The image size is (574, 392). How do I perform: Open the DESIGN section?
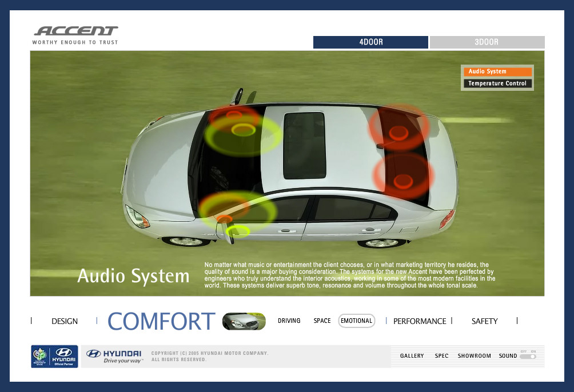point(65,321)
